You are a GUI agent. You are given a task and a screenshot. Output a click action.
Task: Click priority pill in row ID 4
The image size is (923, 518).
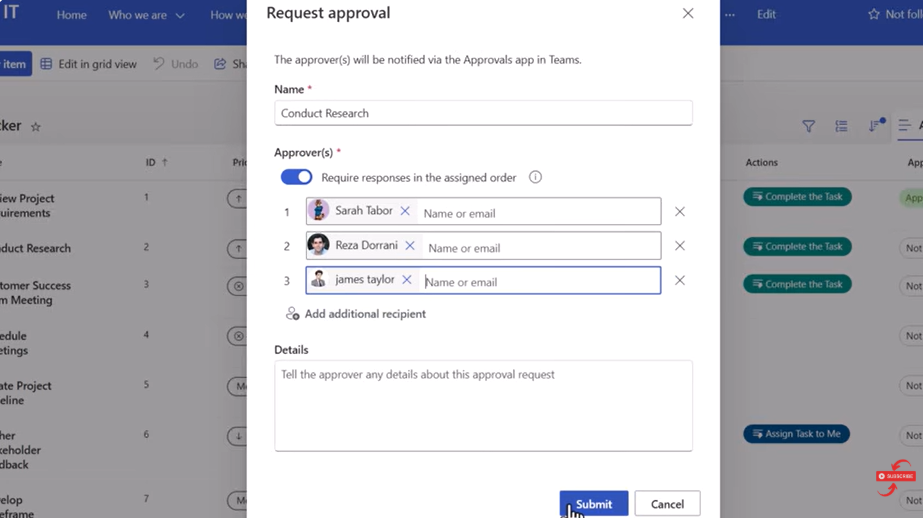[237, 336]
